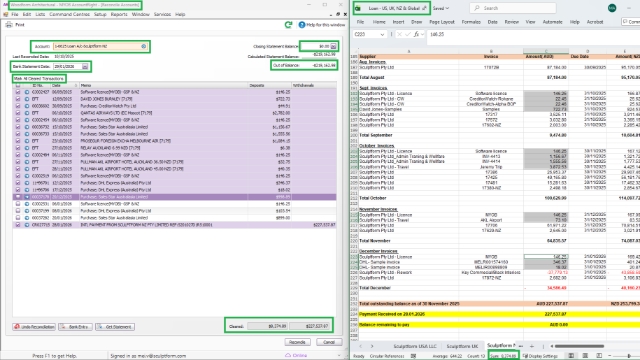The height and width of the screenshot is (360, 640).
Task: Click the formula bar enter checkmark icon
Action: [x=408, y=34]
